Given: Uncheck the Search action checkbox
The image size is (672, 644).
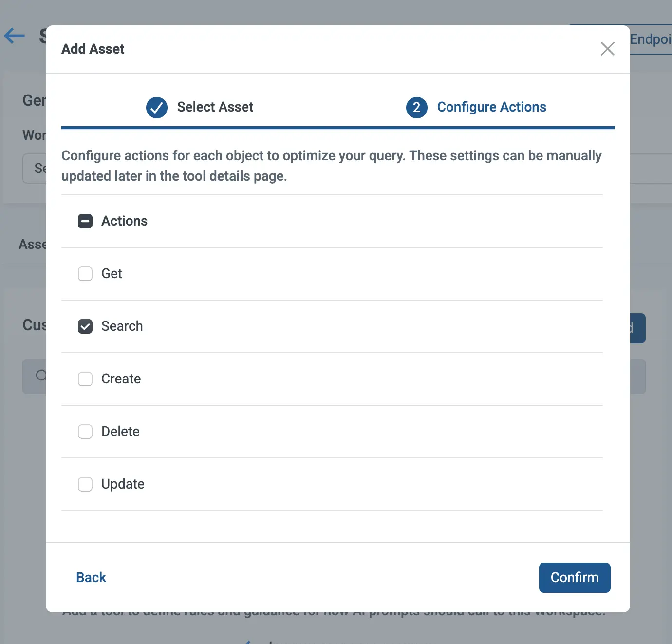Looking at the screenshot, I should pos(85,326).
